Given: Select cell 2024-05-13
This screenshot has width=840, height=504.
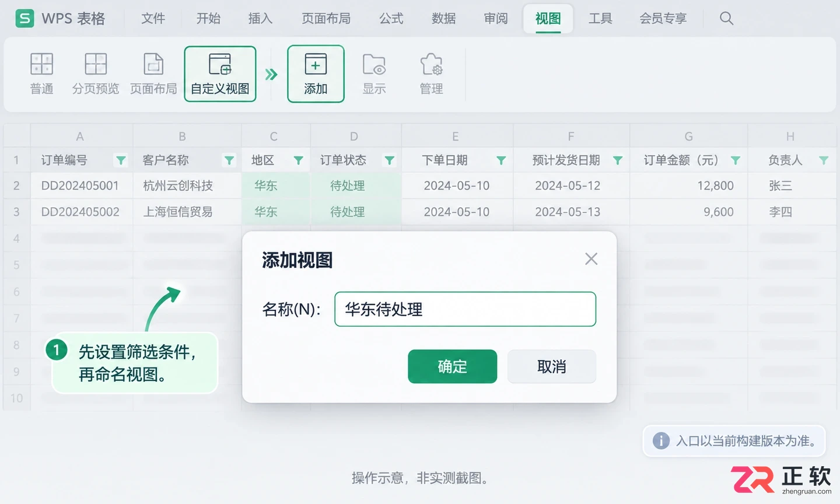Looking at the screenshot, I should pos(571,212).
